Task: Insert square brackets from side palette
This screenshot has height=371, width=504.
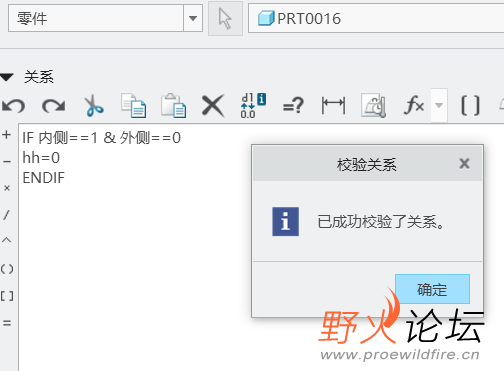Action: coord(7,296)
